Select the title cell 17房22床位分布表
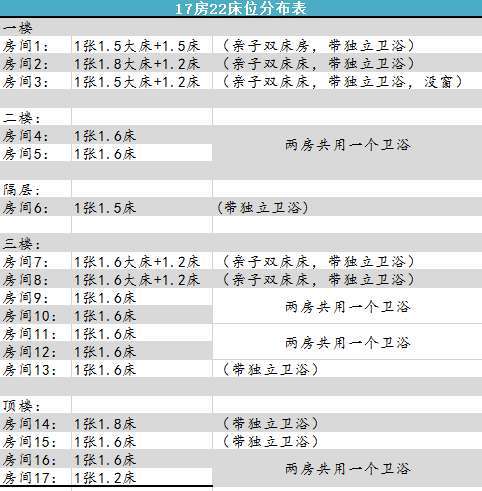Viewport: 482px width, 491px height. click(241, 8)
